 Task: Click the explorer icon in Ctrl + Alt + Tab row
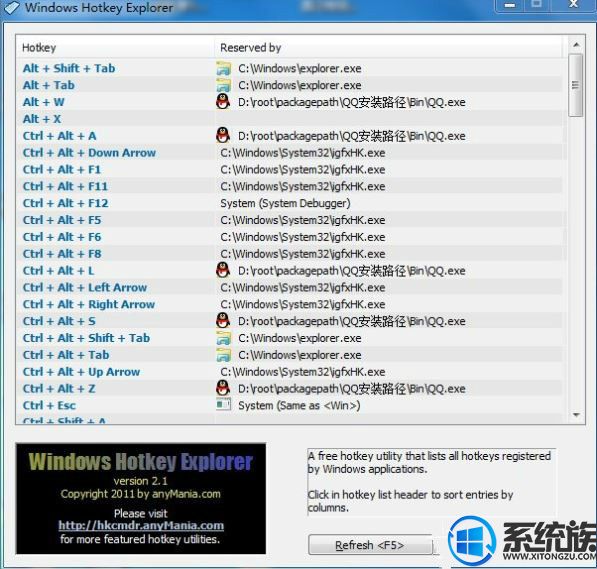pos(223,355)
